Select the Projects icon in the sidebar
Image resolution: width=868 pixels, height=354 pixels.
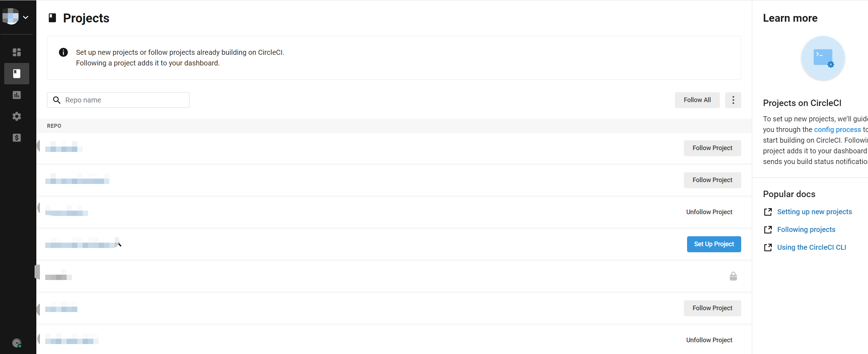tap(16, 74)
